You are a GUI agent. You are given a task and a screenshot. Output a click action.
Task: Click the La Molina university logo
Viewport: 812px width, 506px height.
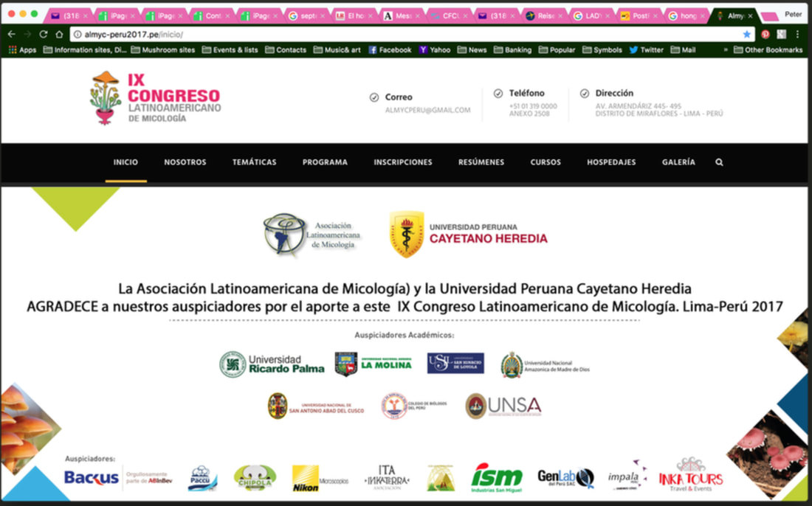tap(374, 364)
